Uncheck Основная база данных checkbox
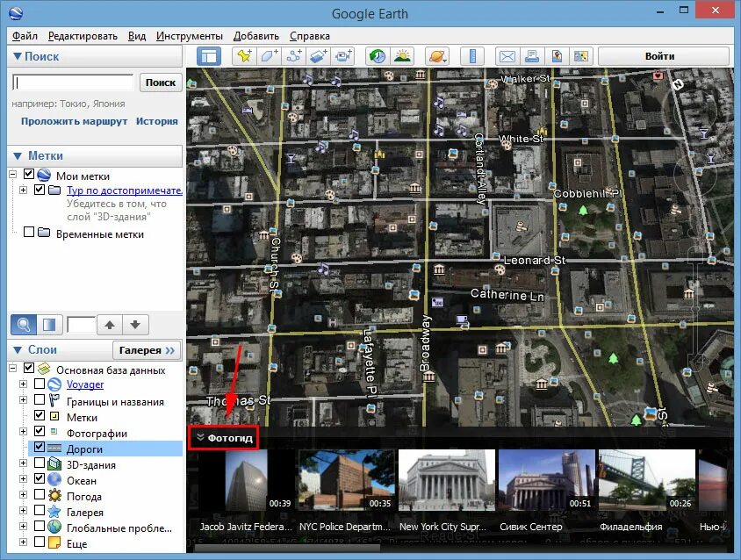741x560 pixels. [x=29, y=368]
